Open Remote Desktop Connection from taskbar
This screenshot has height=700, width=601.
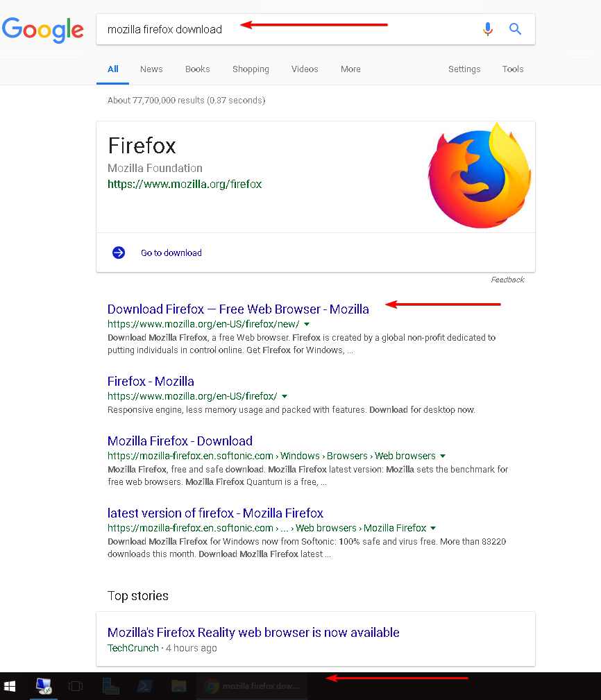pos(44,686)
